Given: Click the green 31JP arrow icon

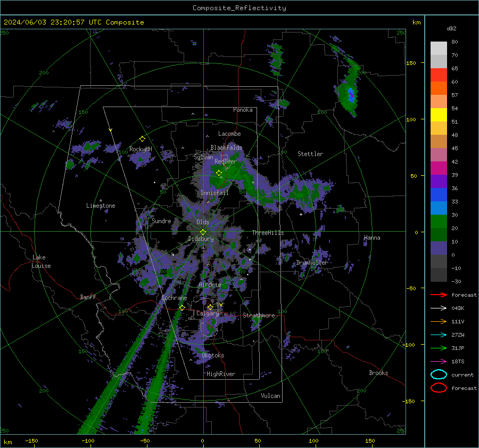Looking at the screenshot, I should pyautogui.click(x=439, y=348).
